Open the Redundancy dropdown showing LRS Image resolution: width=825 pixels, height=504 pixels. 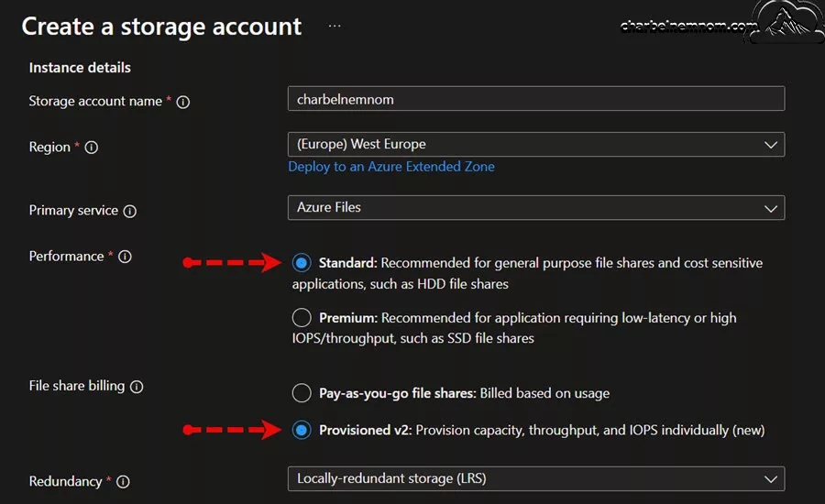point(536,478)
